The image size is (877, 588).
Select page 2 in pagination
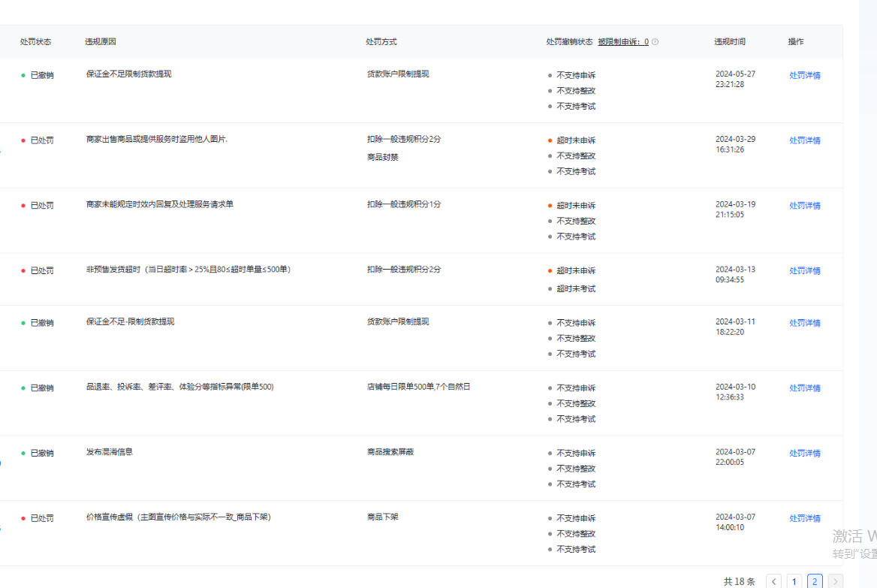tap(815, 581)
